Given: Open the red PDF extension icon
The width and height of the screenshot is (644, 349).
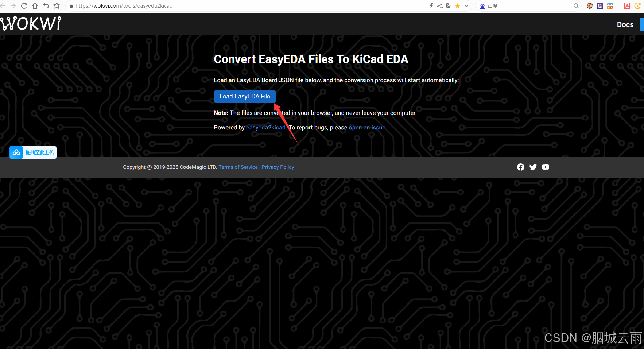Looking at the screenshot, I should pos(627,6).
